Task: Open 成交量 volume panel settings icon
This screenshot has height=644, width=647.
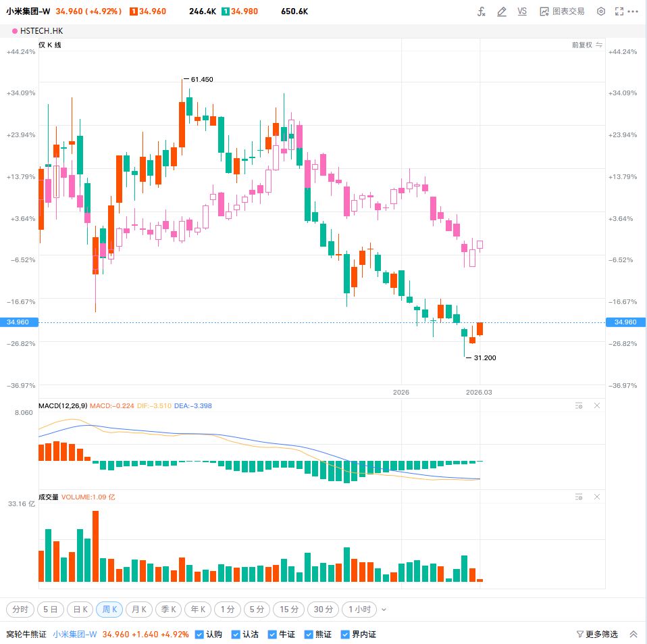Action: [579, 497]
